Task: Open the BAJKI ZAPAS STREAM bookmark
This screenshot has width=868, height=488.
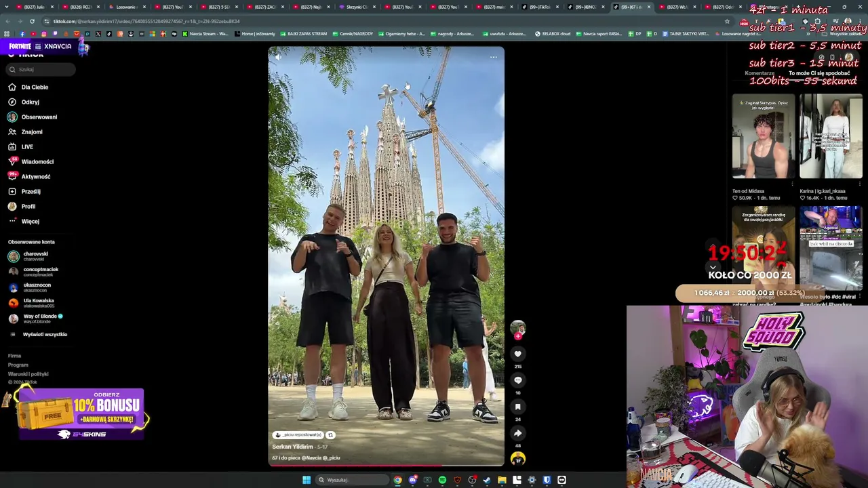Action: pyautogui.click(x=303, y=33)
